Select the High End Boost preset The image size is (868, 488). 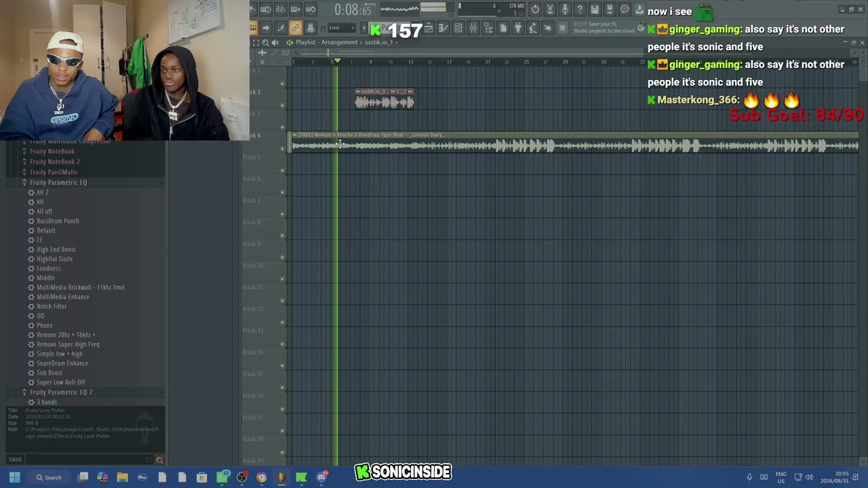[56, 249]
